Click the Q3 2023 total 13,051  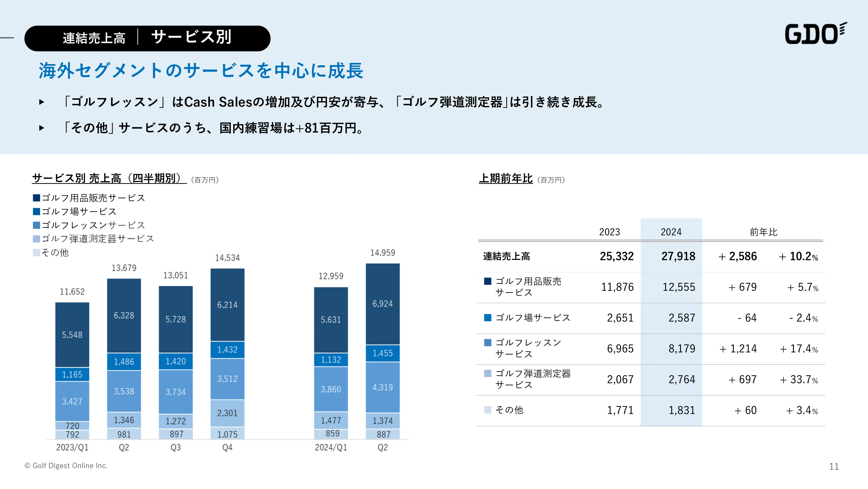[176, 275]
